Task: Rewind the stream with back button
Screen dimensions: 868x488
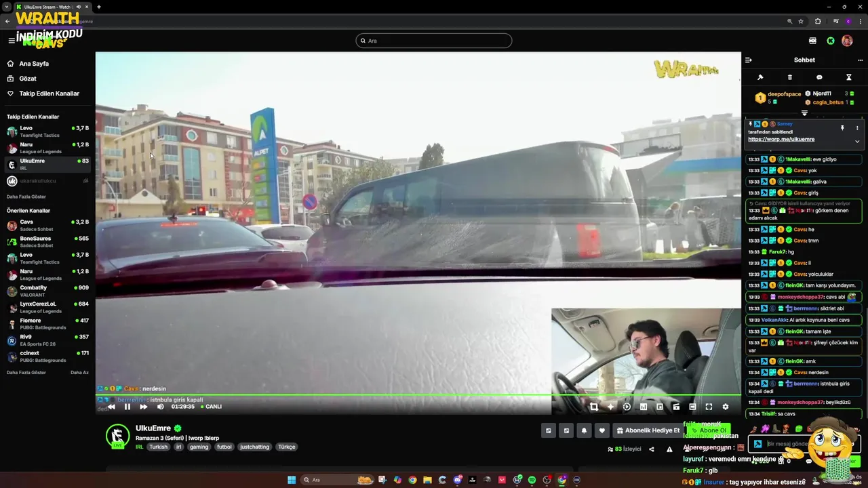Action: [111, 407]
